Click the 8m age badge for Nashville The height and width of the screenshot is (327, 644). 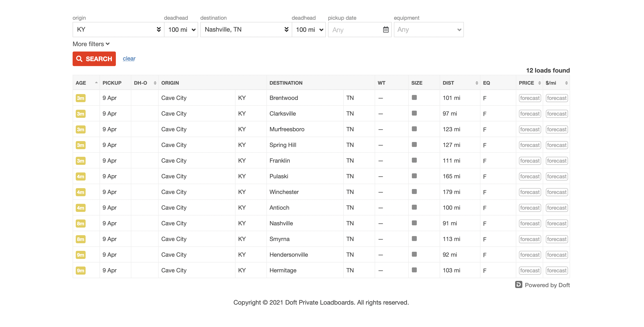pyautogui.click(x=80, y=223)
